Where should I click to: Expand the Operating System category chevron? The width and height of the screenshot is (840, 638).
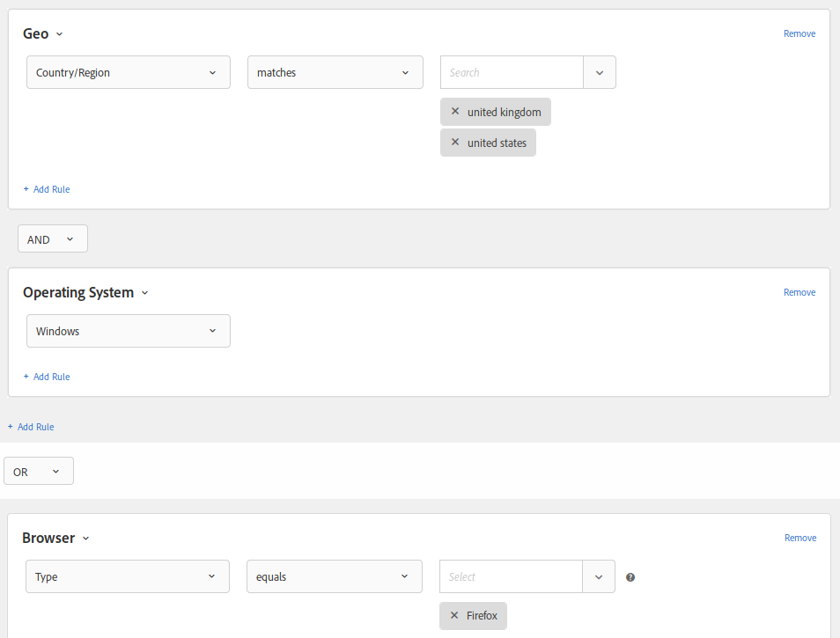tap(144, 293)
